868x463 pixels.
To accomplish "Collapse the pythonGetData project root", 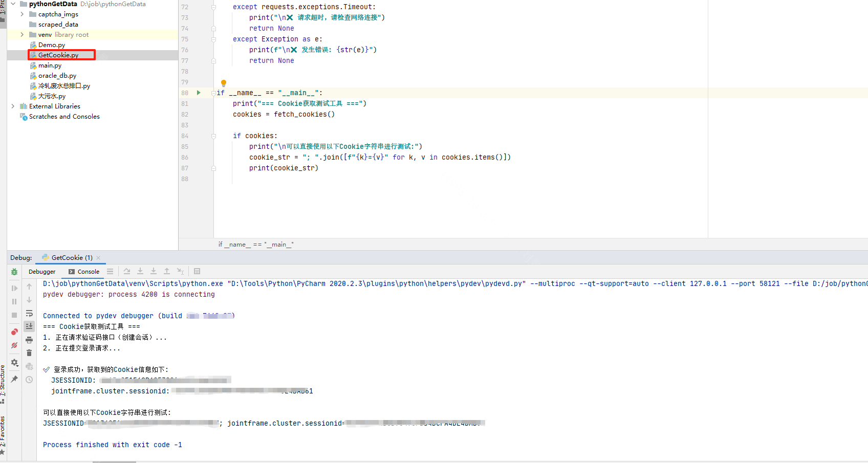I will tap(13, 4).
